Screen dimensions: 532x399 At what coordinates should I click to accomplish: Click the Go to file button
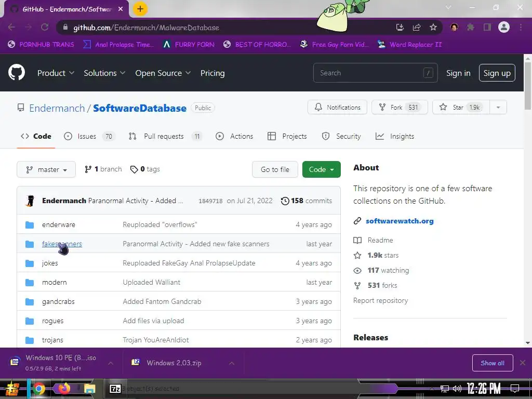click(275, 169)
